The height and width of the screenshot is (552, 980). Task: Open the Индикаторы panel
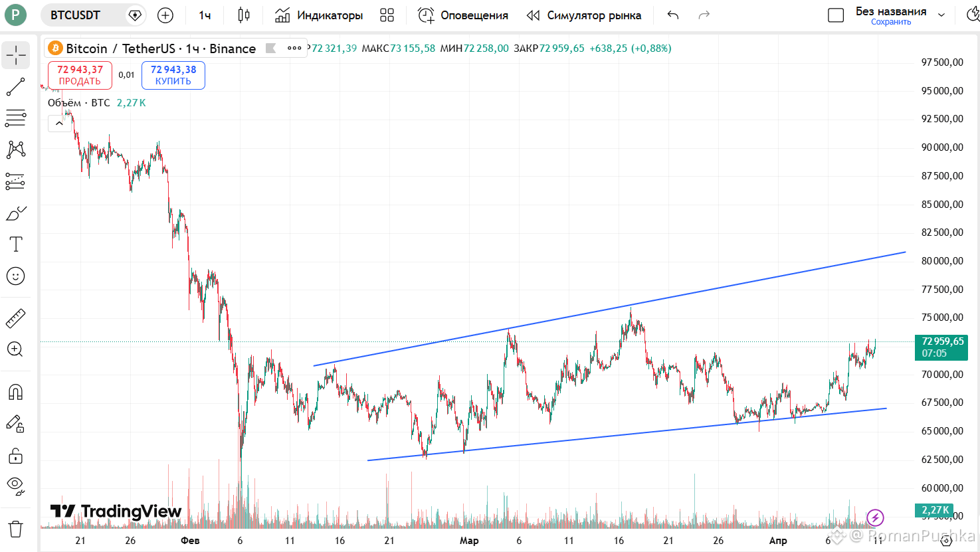(x=319, y=15)
